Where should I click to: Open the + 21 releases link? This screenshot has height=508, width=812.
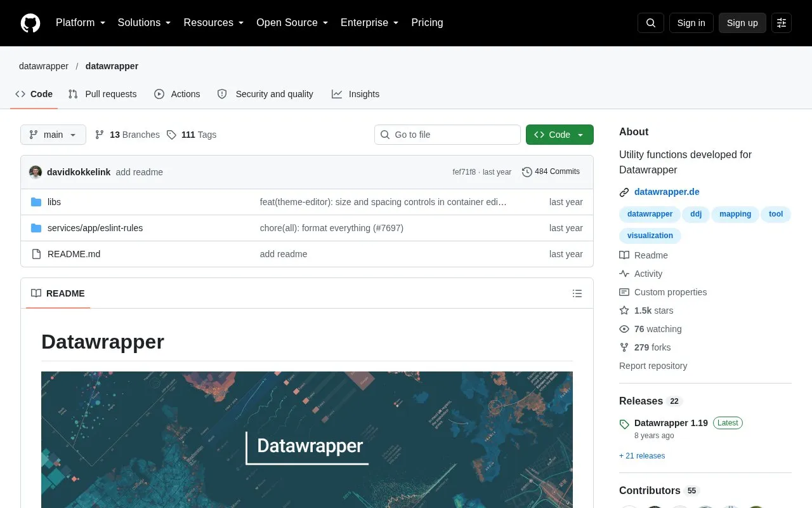pyautogui.click(x=642, y=456)
